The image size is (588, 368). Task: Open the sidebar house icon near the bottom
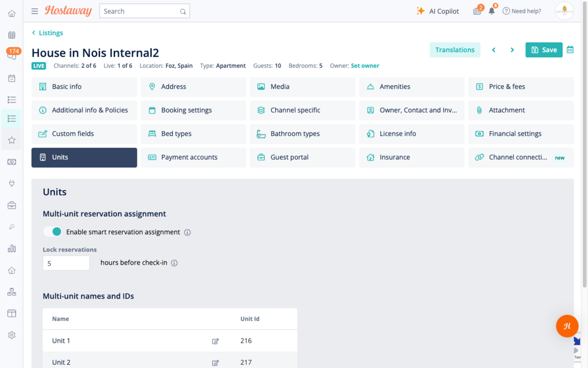(x=12, y=270)
